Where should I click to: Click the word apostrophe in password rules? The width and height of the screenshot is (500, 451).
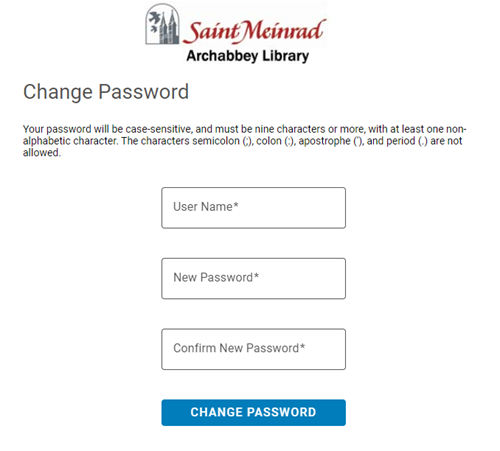click(324, 141)
